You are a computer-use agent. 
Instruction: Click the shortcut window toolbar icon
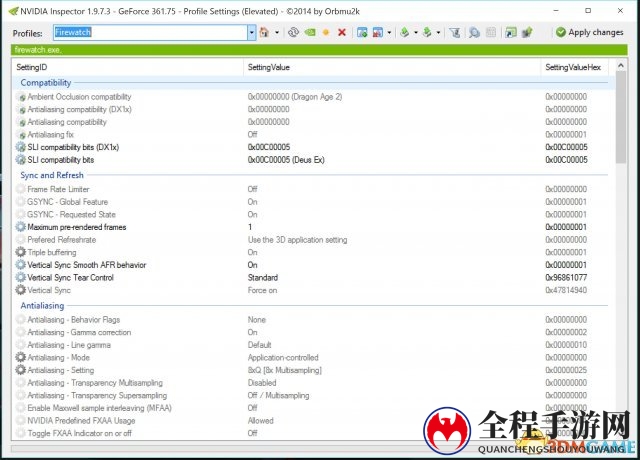pos(511,32)
